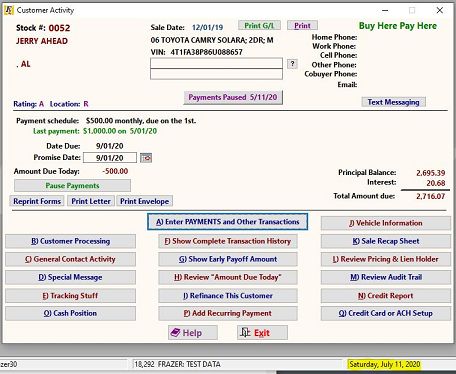Viewport: 456px width, 374px height.
Task: Click Reprint Forms
Action: coord(37,201)
